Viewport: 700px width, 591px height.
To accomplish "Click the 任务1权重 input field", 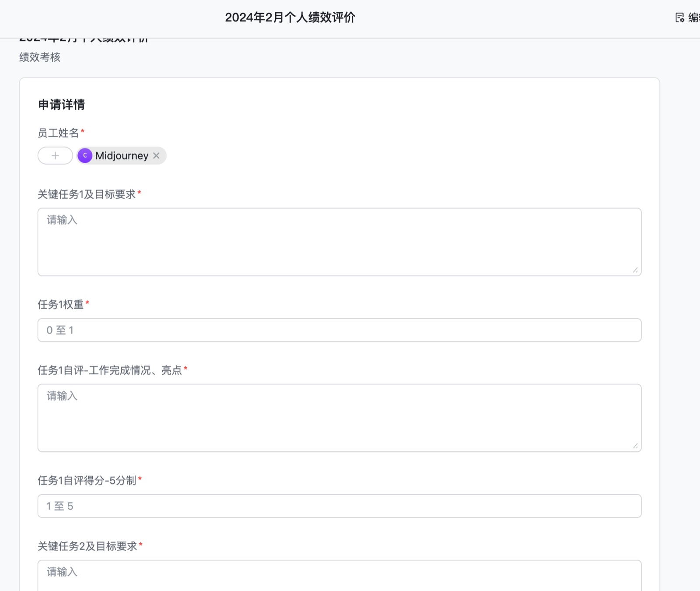I will [x=339, y=330].
